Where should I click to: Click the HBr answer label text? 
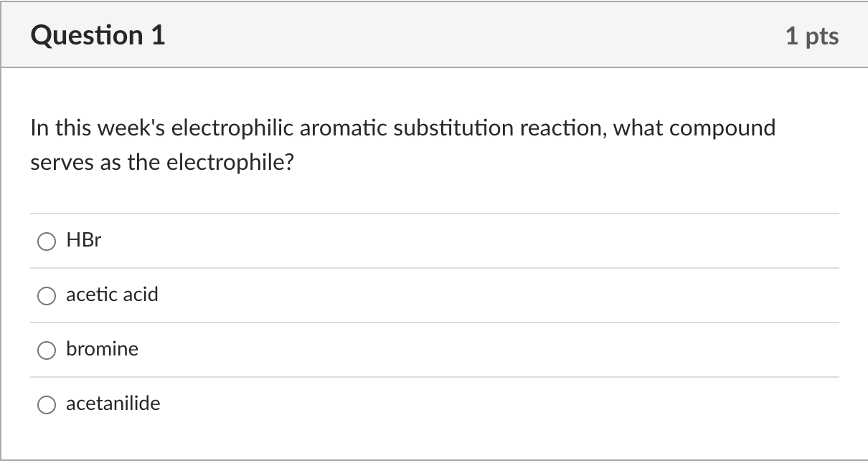83,241
